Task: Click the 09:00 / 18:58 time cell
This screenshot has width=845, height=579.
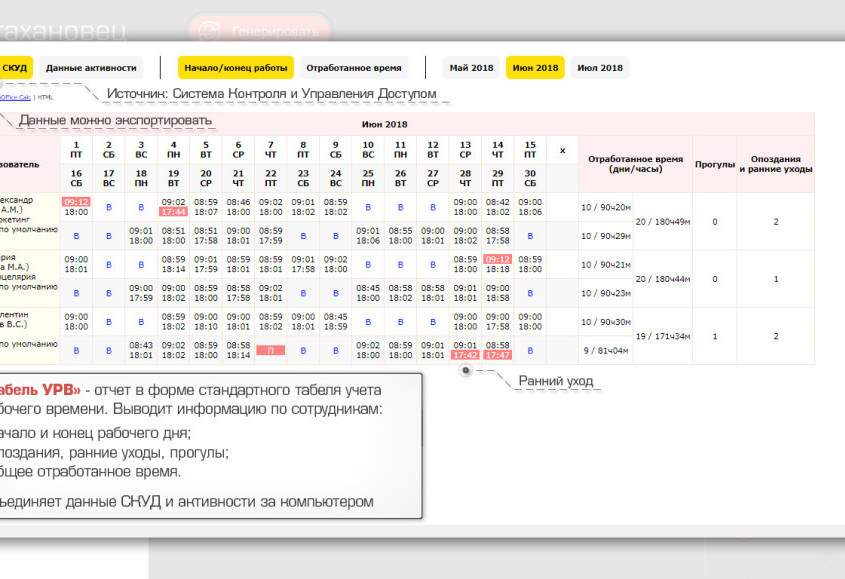Action: click(497, 293)
